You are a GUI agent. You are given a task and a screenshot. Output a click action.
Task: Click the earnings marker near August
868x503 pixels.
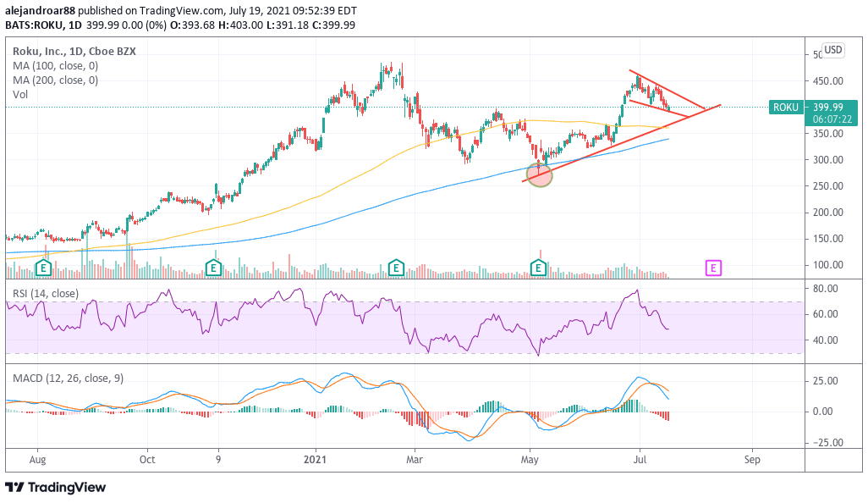pyautogui.click(x=43, y=268)
